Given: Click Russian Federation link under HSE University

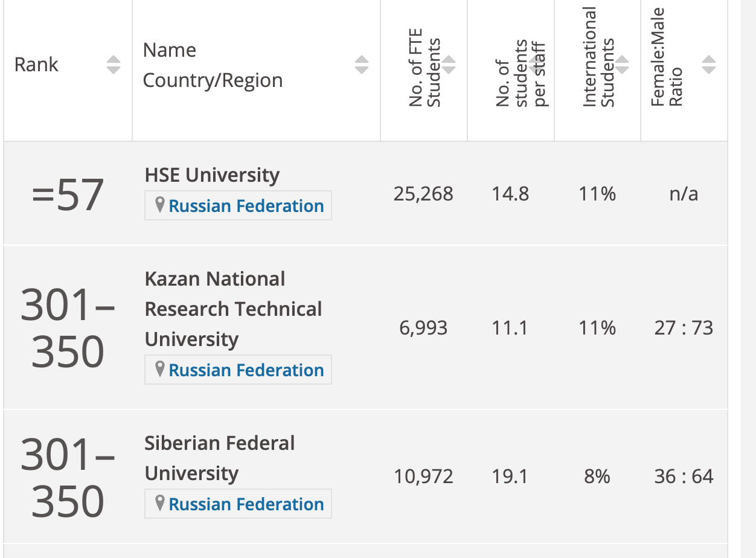Looking at the screenshot, I should coord(246,206).
